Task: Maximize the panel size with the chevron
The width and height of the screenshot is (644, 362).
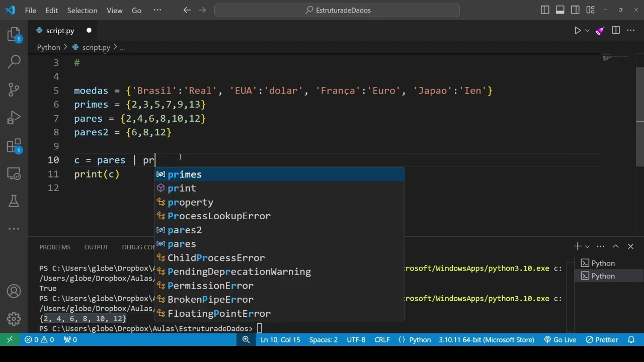Action: point(615,246)
